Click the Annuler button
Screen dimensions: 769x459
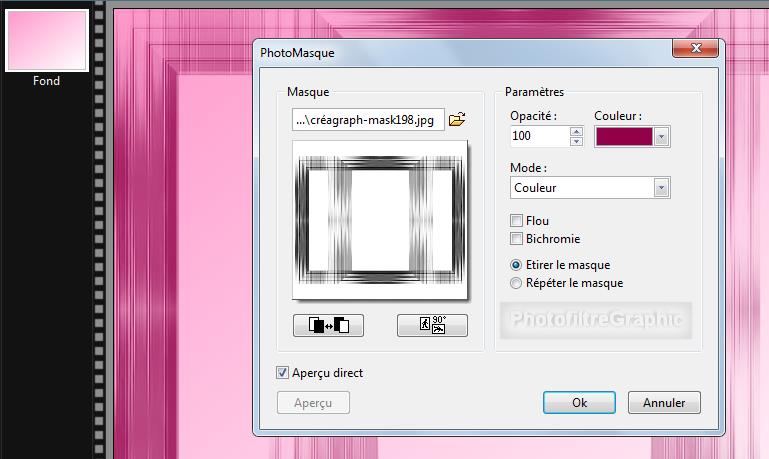click(x=664, y=403)
